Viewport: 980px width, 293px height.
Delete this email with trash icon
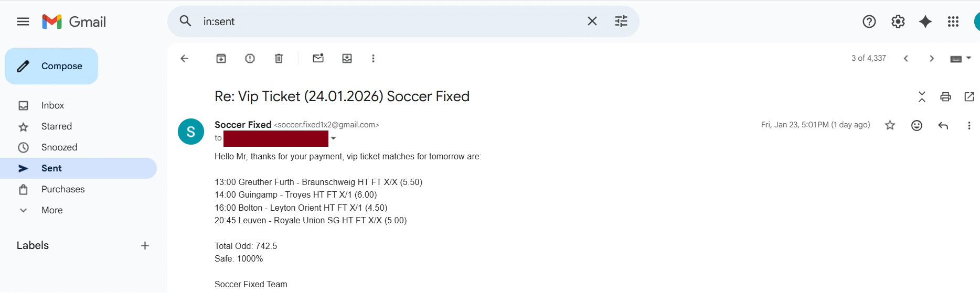pyautogui.click(x=279, y=59)
